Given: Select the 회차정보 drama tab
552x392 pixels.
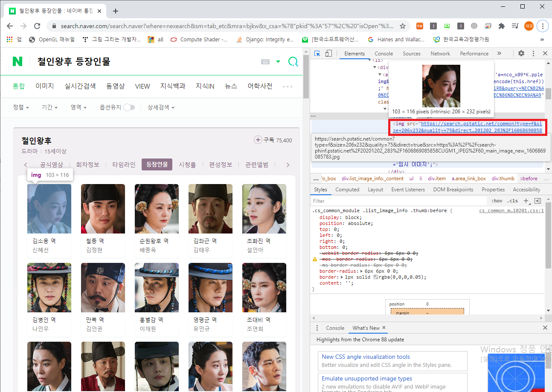Looking at the screenshot, I should tap(87, 164).
